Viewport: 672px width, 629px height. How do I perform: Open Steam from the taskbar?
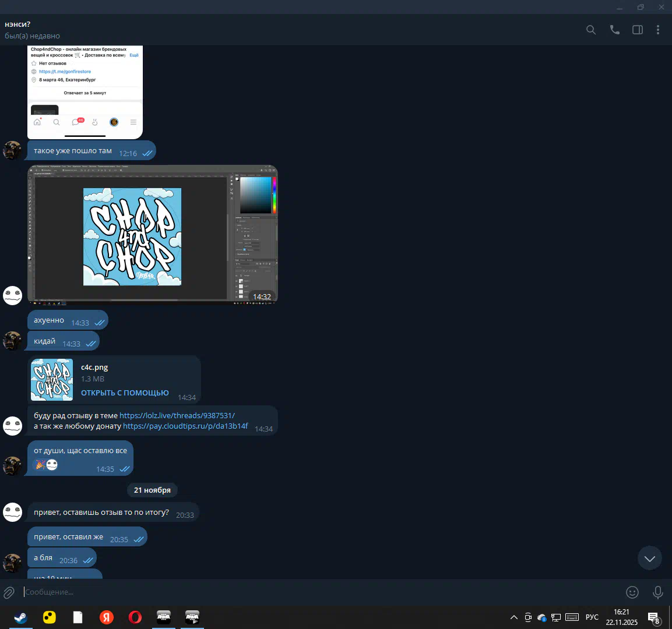pyautogui.click(x=20, y=617)
